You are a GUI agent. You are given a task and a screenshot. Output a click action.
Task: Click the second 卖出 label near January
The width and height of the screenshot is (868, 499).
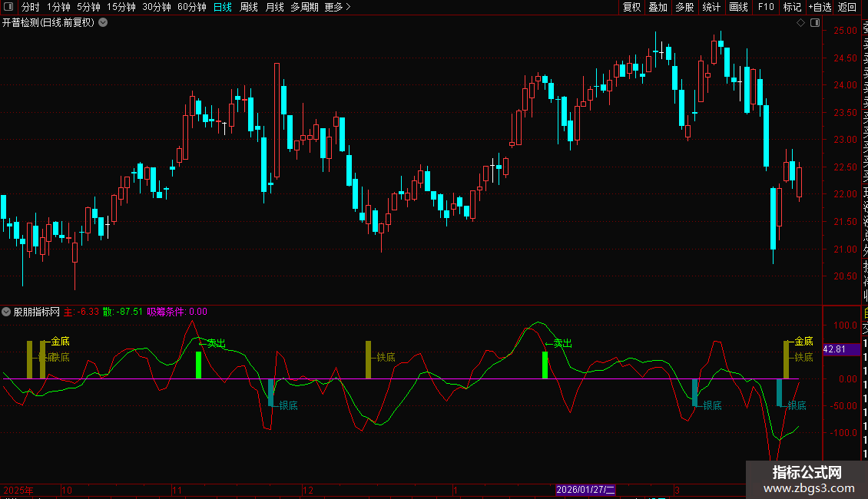(563, 344)
